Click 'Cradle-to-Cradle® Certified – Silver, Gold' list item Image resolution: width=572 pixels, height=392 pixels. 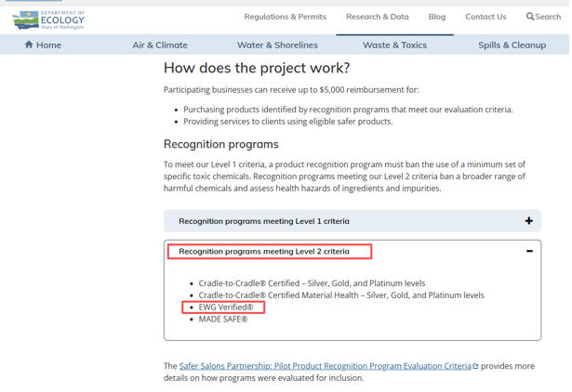pyautogui.click(x=312, y=283)
